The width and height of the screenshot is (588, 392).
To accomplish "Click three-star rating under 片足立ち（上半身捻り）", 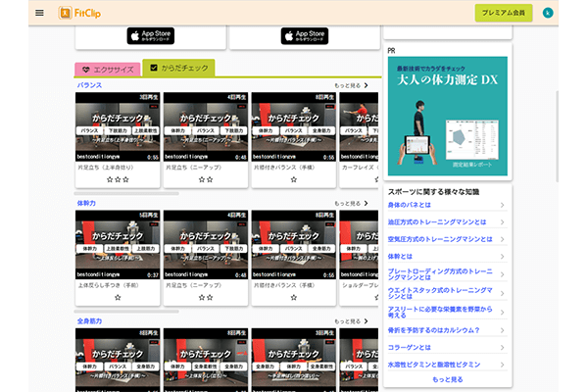I will (x=118, y=179).
